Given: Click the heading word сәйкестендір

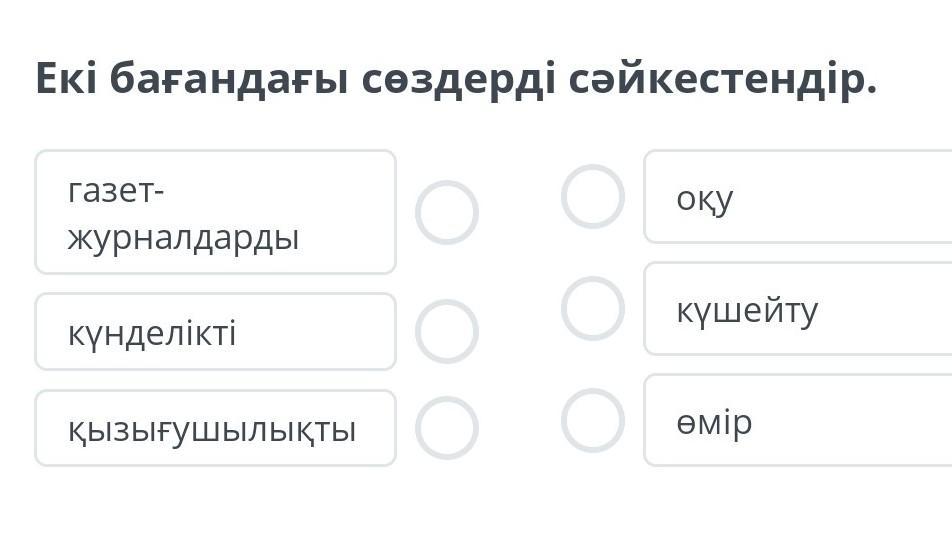Looking at the screenshot, I should click(722, 78).
